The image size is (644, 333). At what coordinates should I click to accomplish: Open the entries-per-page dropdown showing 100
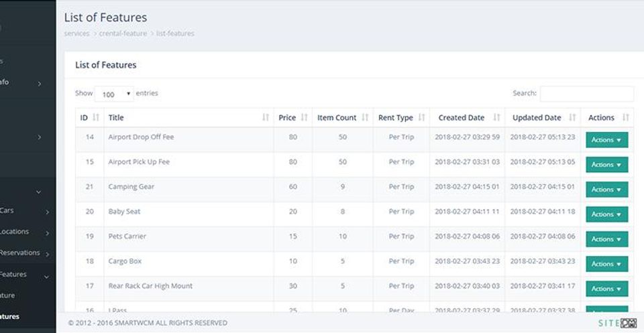114,94
